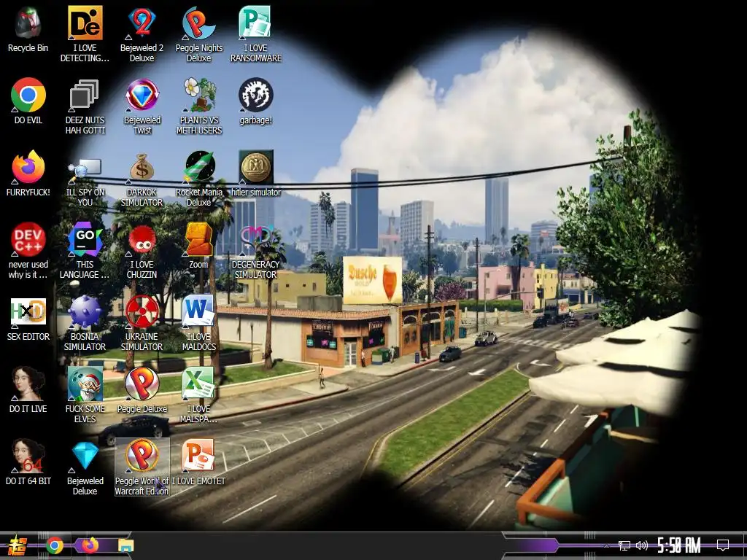Open the volume speaker tray icon

pos(642,545)
